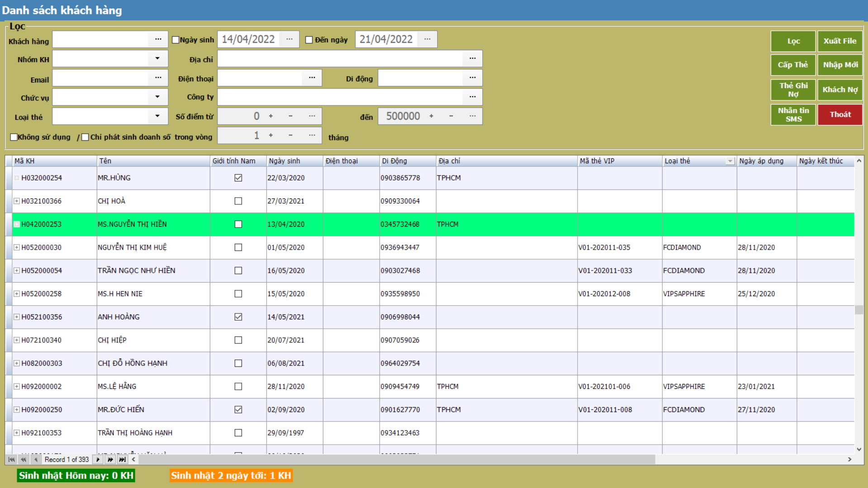Tick the Không sử dụng checkbox
868x488 pixels.
coord(14,137)
